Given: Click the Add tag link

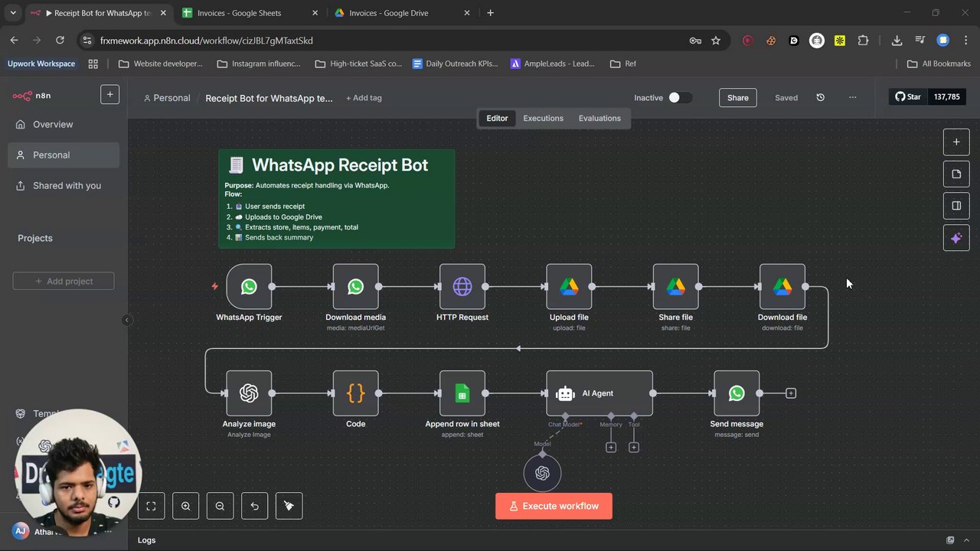Looking at the screenshot, I should click(x=364, y=98).
